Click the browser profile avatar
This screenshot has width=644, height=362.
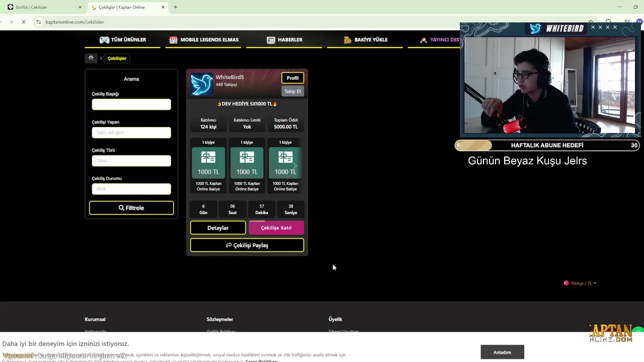click(639, 22)
